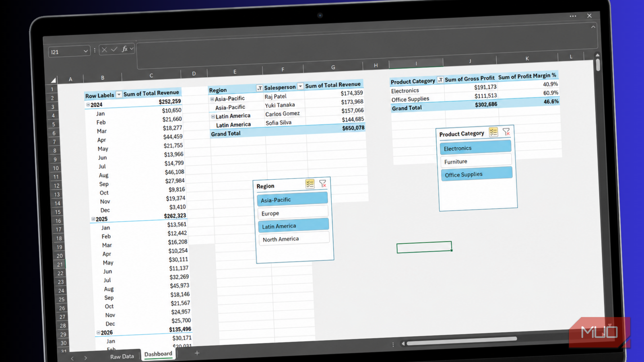Collapse the 2024 year group
644x362 pixels.
coord(88,105)
